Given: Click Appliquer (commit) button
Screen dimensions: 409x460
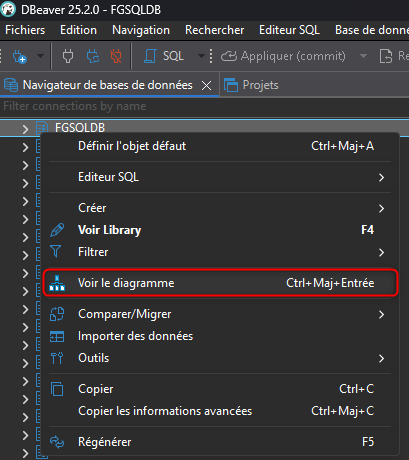Looking at the screenshot, I should pos(283,56).
